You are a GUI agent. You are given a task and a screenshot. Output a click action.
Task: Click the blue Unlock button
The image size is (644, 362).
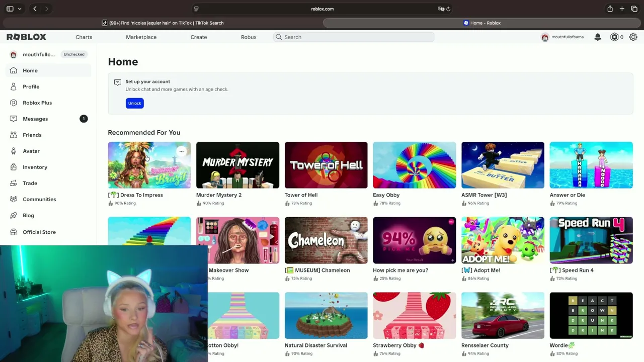coord(134,103)
